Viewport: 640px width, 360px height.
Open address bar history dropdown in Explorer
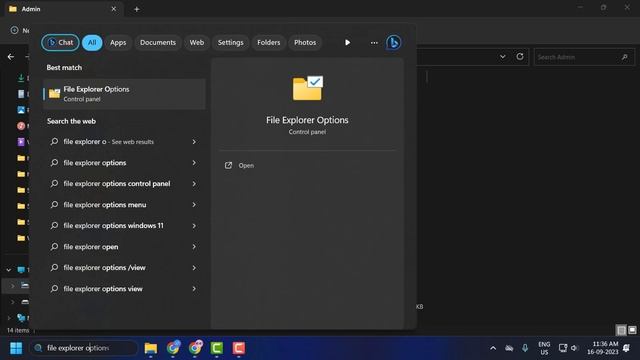pyautogui.click(x=502, y=57)
